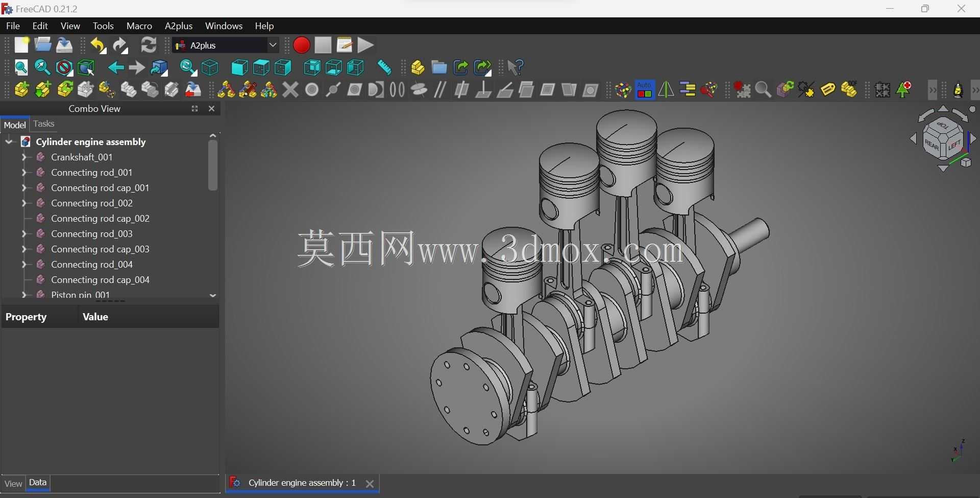Toggle the Combo View floating window button
Image resolution: width=980 pixels, height=498 pixels.
194,109
